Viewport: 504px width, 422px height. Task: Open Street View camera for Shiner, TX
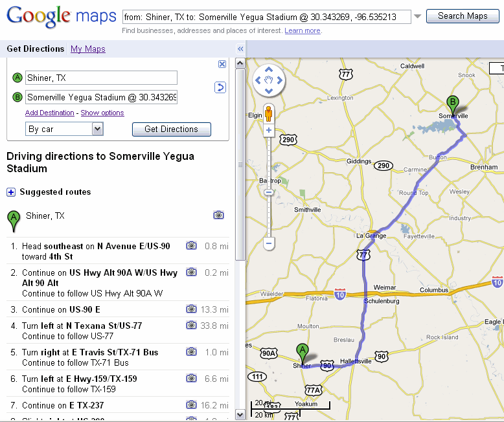[x=218, y=215]
